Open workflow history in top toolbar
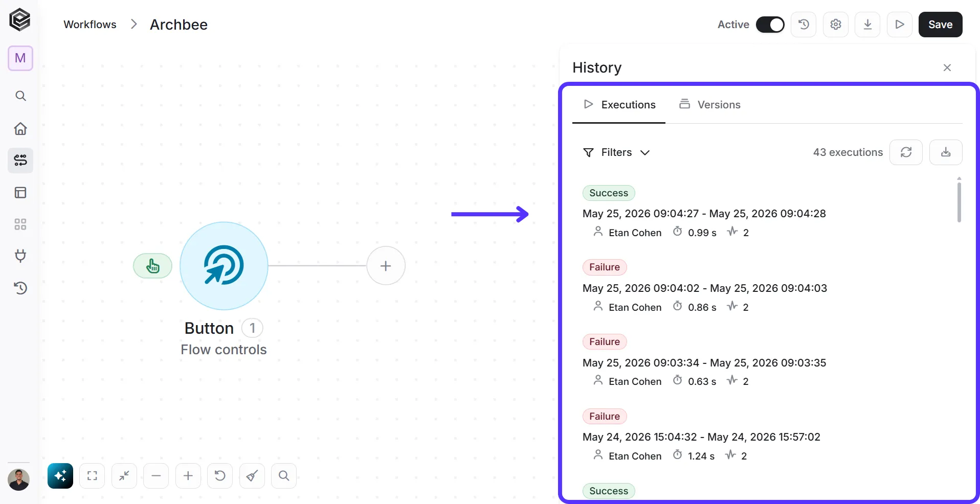Viewport: 980px width, 504px height. click(804, 25)
